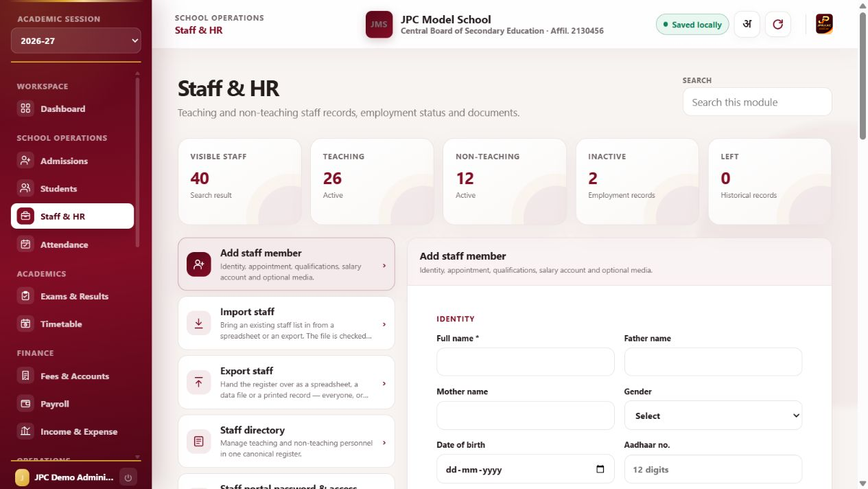Image resolution: width=868 pixels, height=489 pixels.
Task: Click the Visible Staff 40 card
Action: click(x=239, y=181)
